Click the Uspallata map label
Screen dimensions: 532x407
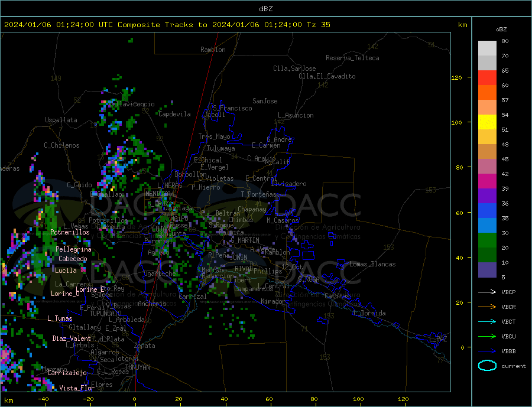point(61,120)
